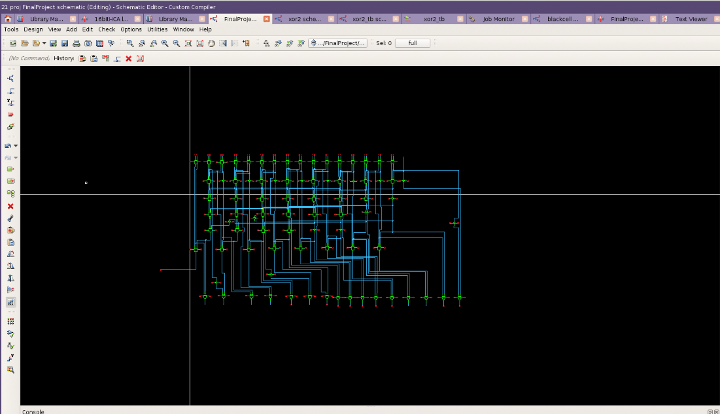Select the add wire name tool
Screen dimensions: 720x414
(x=11, y=102)
